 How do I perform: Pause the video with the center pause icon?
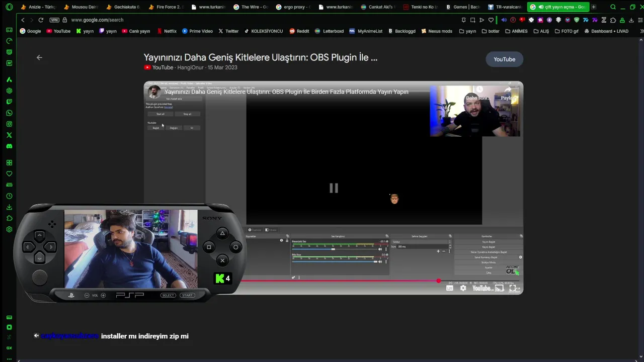334,188
